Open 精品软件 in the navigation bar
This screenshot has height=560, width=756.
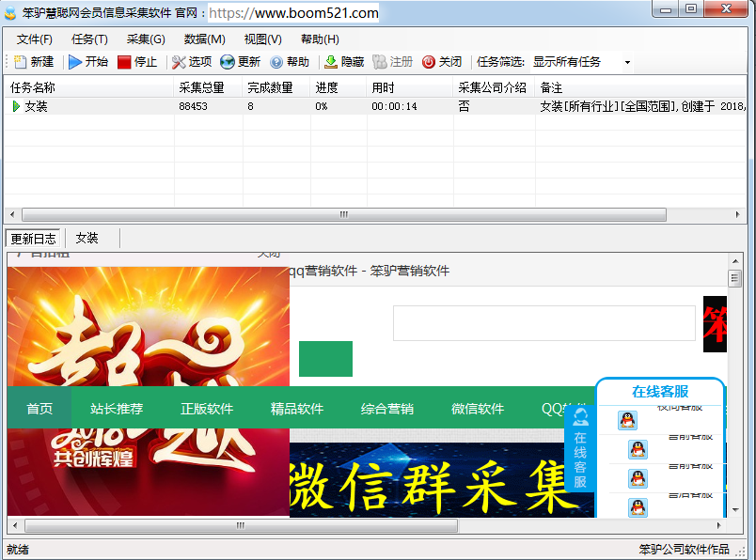coord(297,409)
